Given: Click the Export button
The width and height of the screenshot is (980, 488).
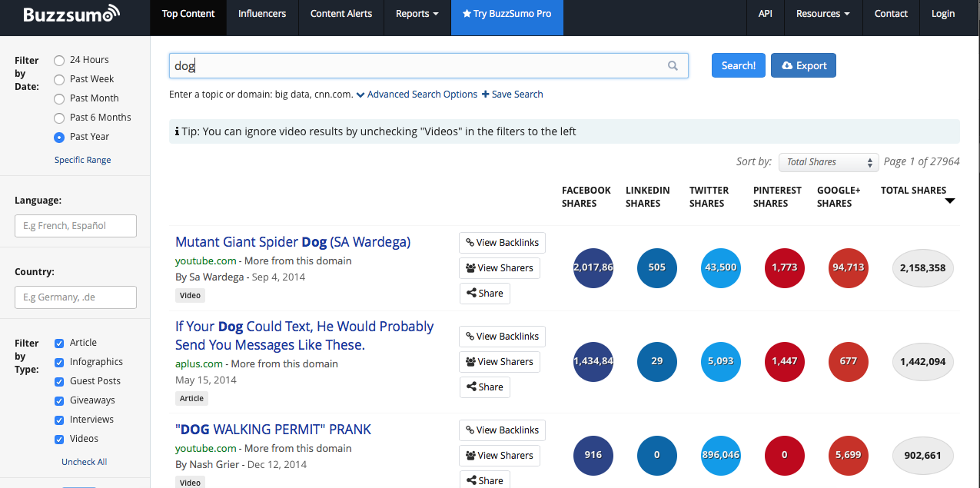Looking at the screenshot, I should pos(803,65).
